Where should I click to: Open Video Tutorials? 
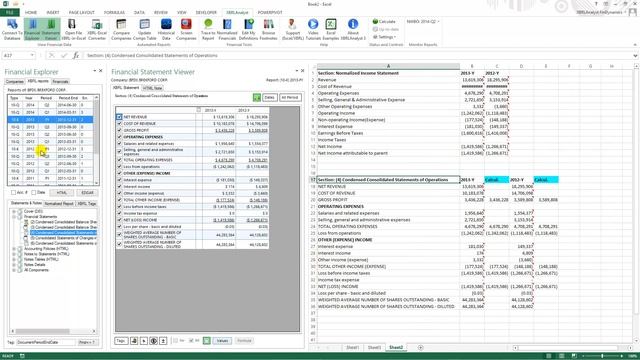313,29
